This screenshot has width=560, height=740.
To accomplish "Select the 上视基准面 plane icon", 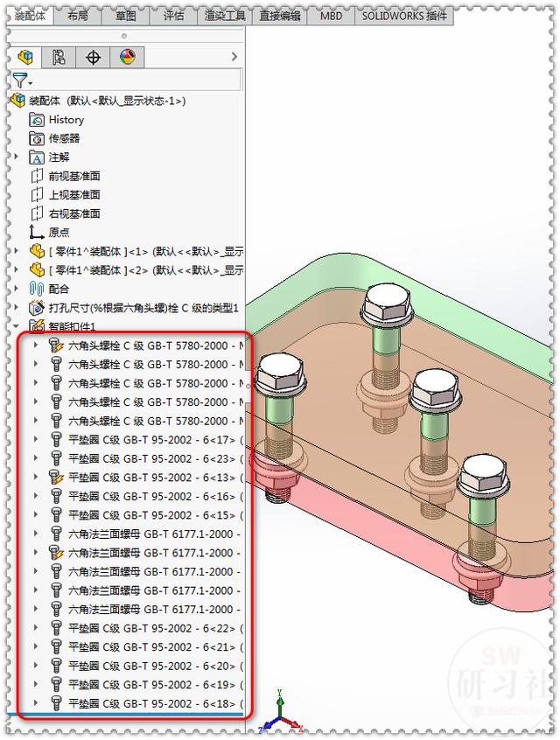I will [x=37, y=195].
